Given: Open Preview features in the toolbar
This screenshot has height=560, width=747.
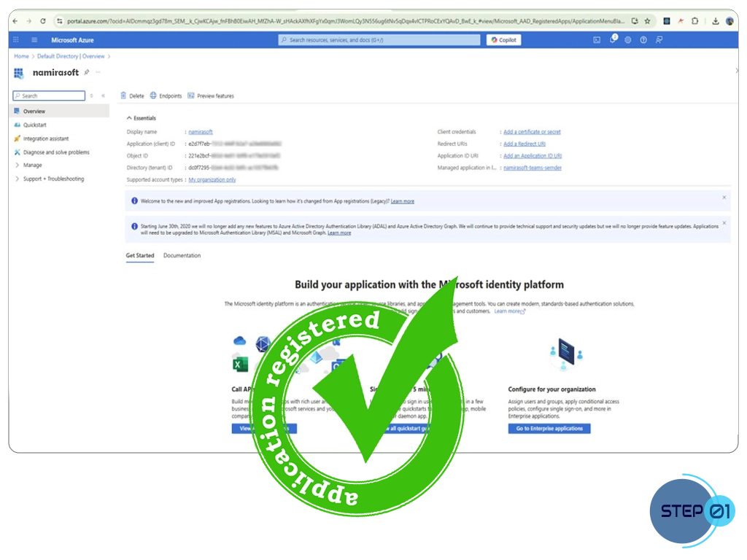Looking at the screenshot, I should pyautogui.click(x=211, y=96).
